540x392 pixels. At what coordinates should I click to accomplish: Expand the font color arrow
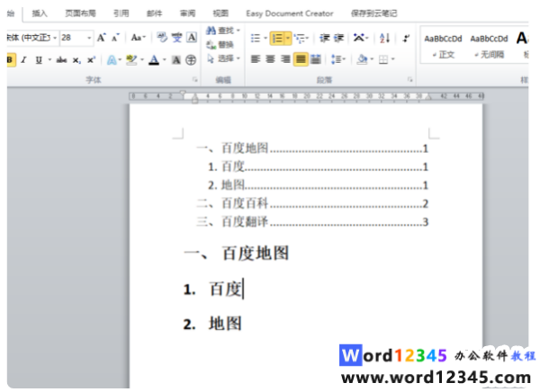click(x=165, y=60)
